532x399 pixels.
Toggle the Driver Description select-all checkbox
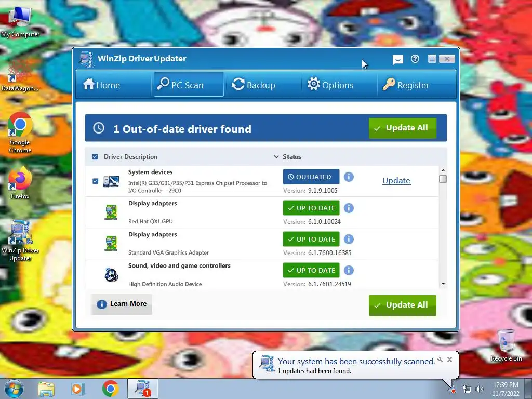[x=95, y=157]
